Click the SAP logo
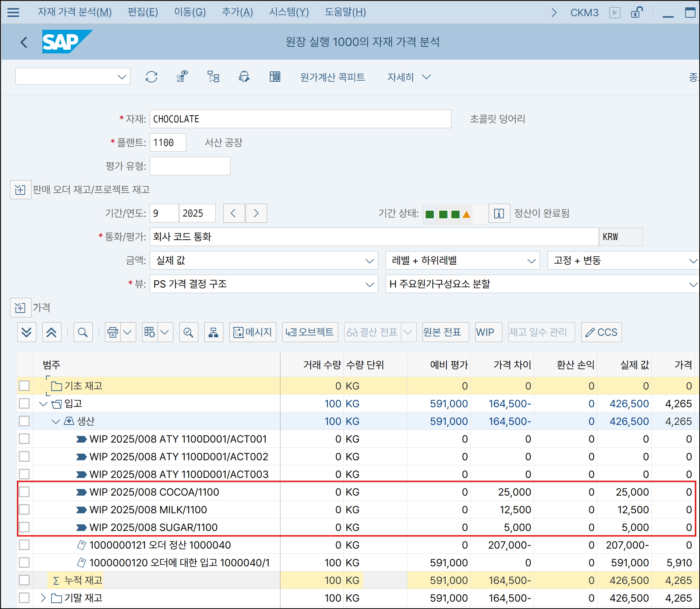 click(x=67, y=42)
